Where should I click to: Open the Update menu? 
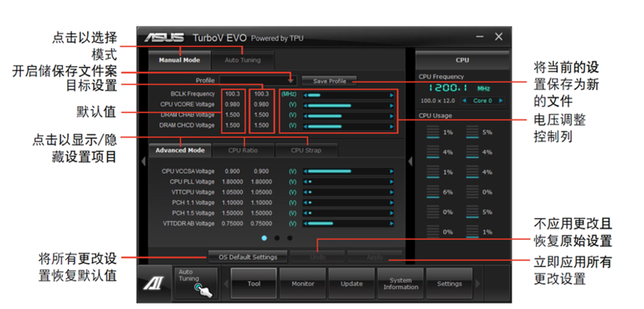(352, 283)
